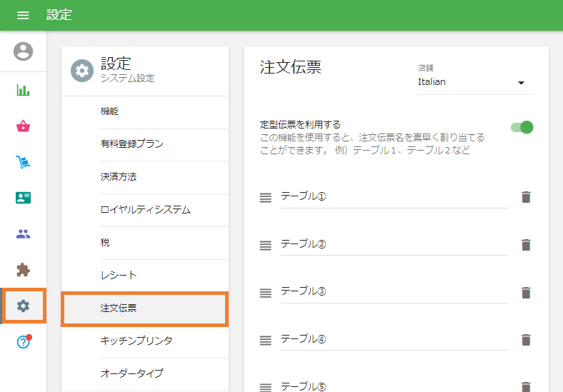Screen dimensions: 563x392
Task: Open the employee ID card icon
Action: [24, 198]
